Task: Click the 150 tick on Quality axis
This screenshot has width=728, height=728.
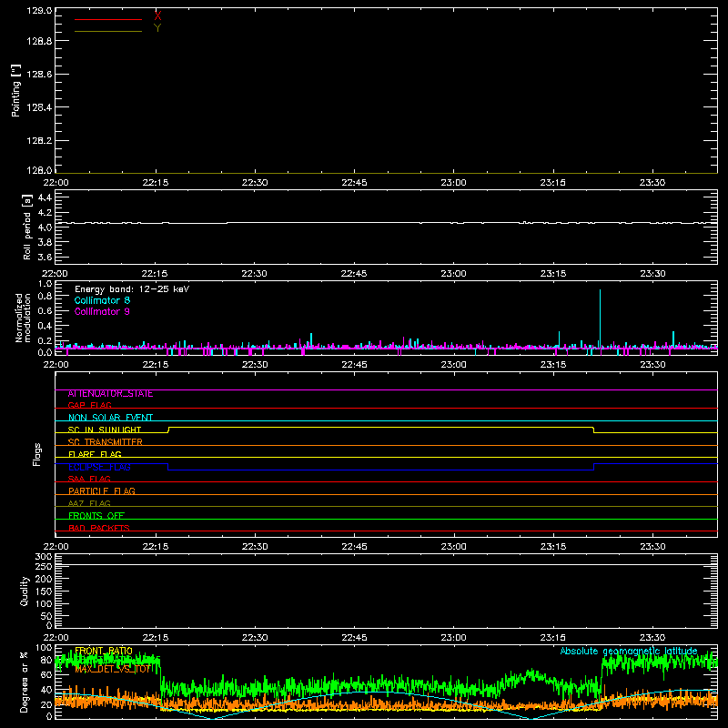Action: pos(44,591)
